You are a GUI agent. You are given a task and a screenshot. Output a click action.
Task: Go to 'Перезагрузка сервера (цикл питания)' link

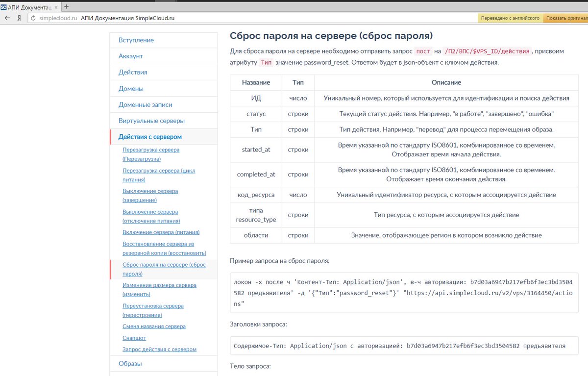[x=159, y=175]
